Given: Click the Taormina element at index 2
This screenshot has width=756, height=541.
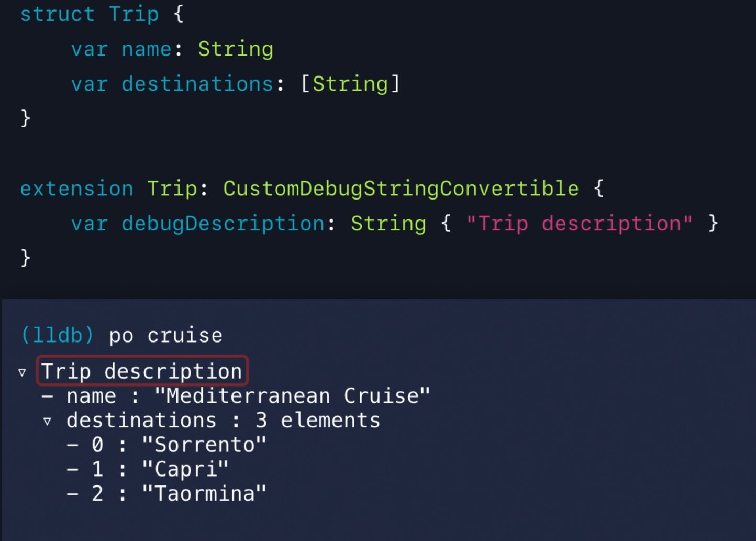Looking at the screenshot, I should click(166, 494).
